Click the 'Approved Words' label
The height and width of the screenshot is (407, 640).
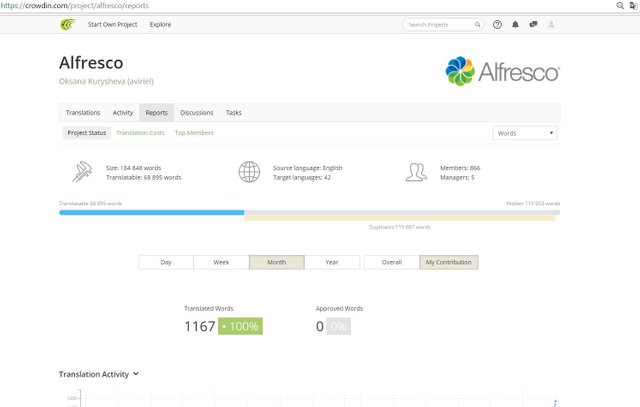point(339,309)
